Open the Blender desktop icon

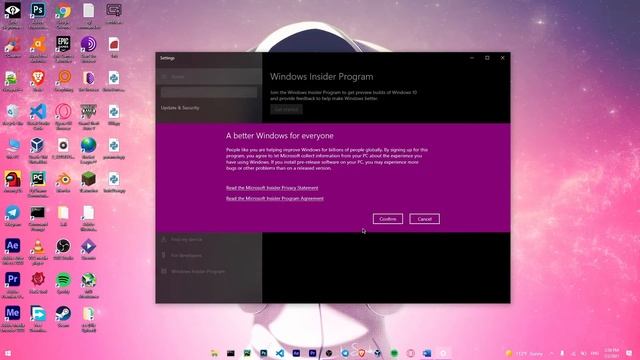coord(63,182)
